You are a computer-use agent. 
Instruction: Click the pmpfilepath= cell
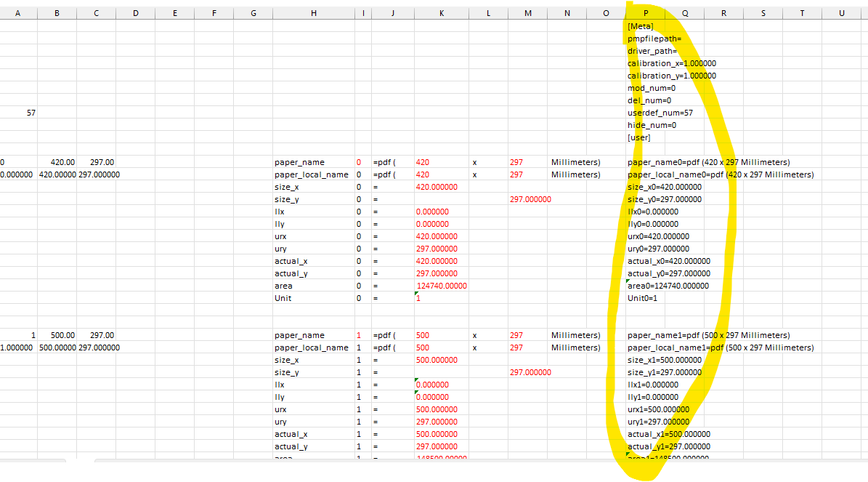pos(654,39)
